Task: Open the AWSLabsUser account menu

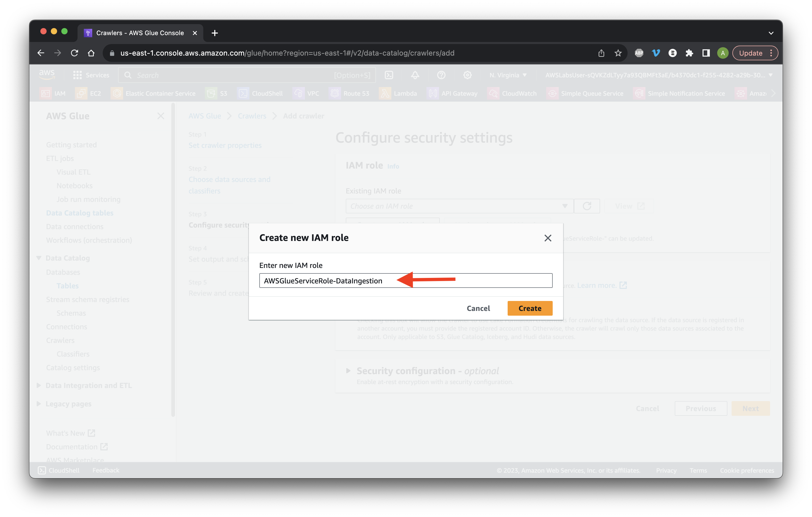Action: click(x=659, y=75)
